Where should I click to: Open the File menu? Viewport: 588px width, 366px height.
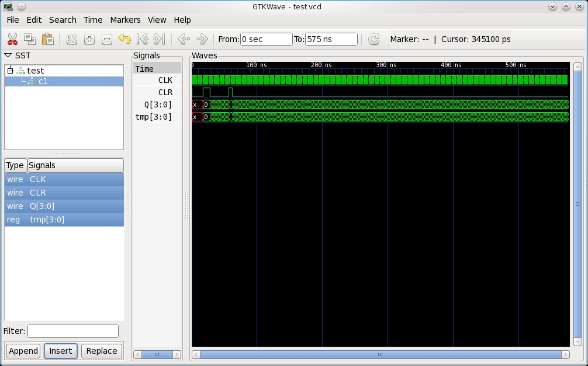pos(12,20)
